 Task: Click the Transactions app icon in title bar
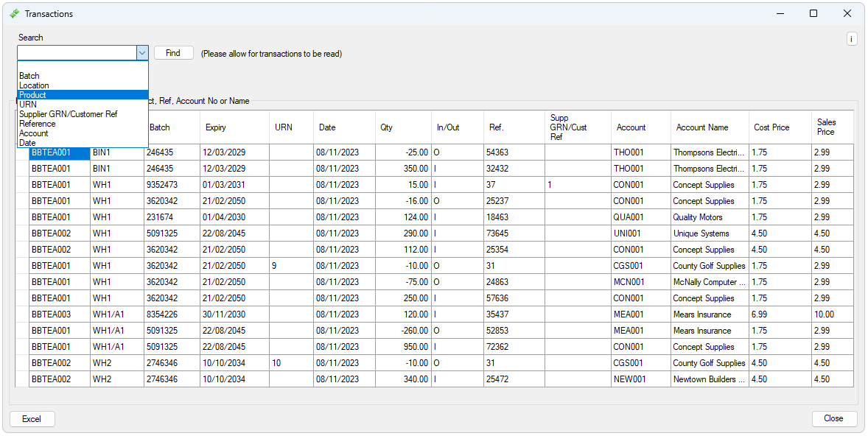coord(14,14)
